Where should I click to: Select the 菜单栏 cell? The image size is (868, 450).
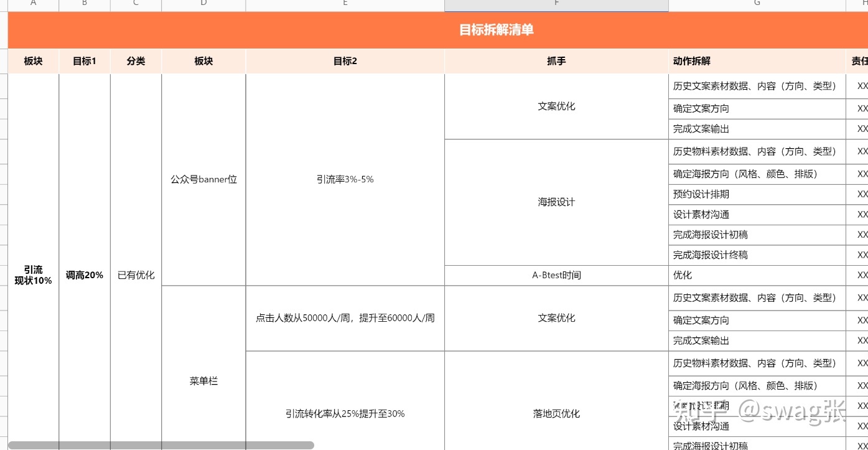203,381
